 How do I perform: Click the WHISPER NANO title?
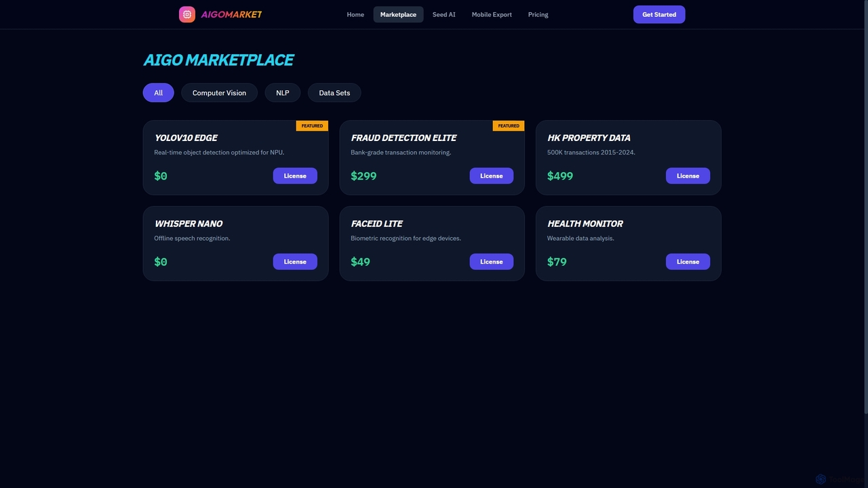coord(189,224)
